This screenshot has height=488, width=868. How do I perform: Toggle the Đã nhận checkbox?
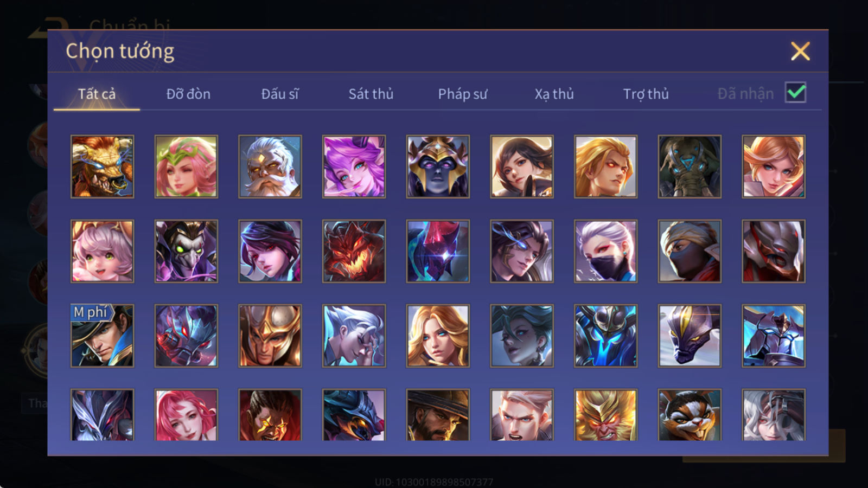[795, 93]
